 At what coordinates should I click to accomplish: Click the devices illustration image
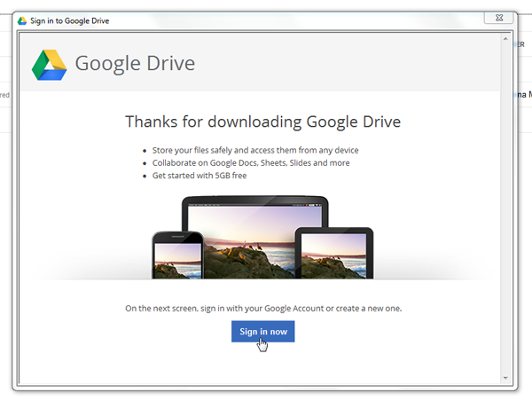[x=262, y=238]
